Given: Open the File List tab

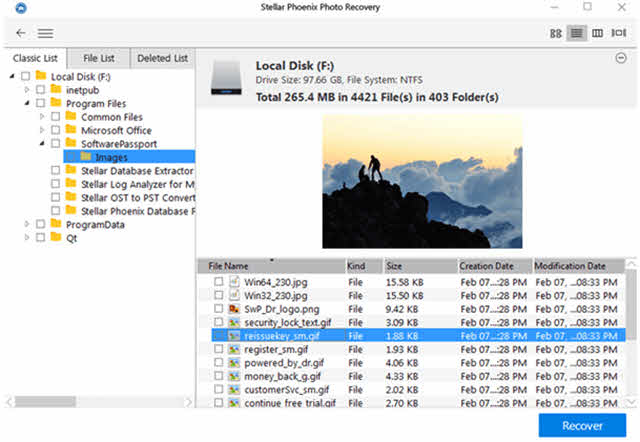Looking at the screenshot, I should [99, 58].
